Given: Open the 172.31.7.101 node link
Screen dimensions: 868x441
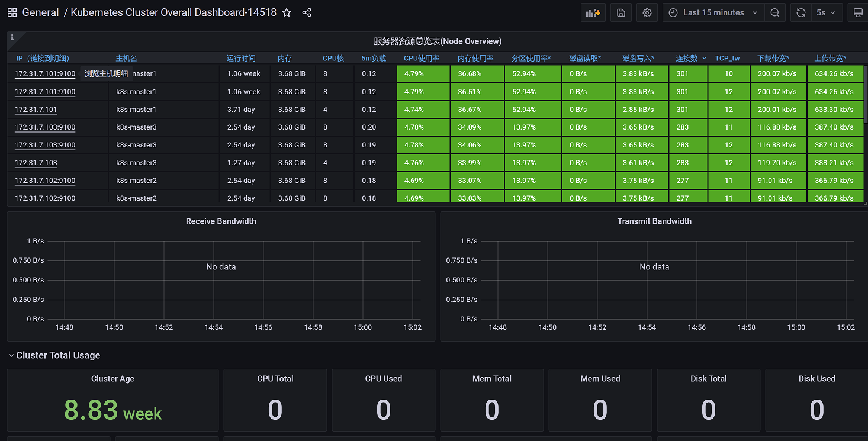Looking at the screenshot, I should [36, 110].
